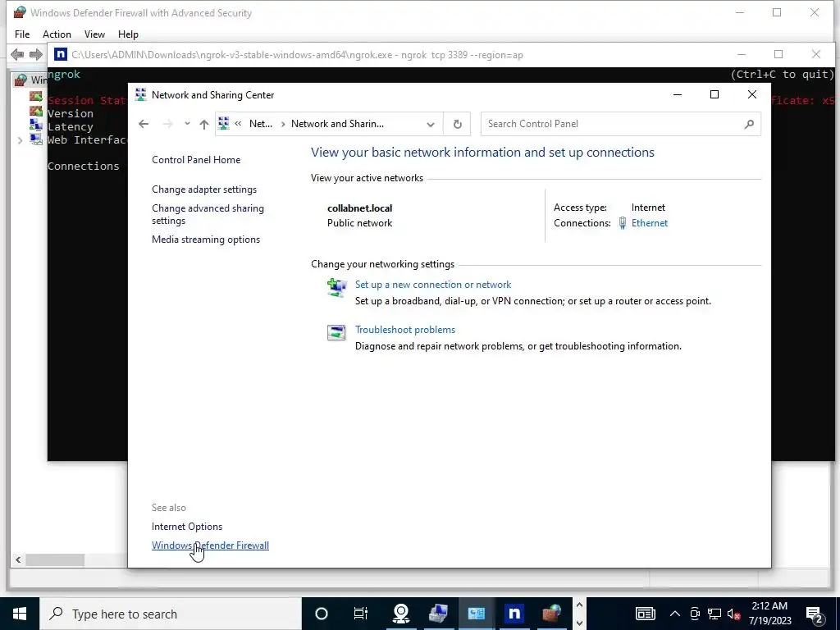This screenshot has width=840, height=630.
Task: Open Cortana from the taskbar
Action: (322, 614)
